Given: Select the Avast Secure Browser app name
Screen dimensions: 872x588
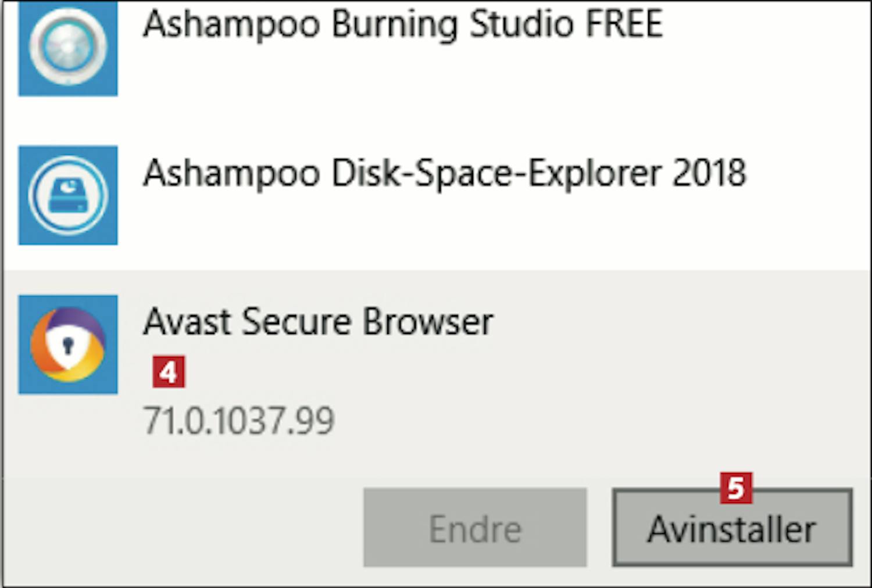Looking at the screenshot, I should tap(318, 321).
